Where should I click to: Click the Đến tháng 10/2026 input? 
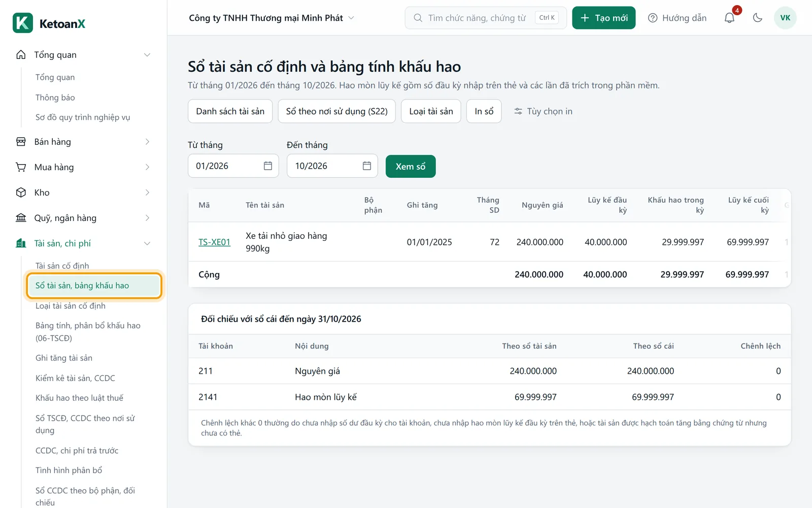[x=332, y=166]
